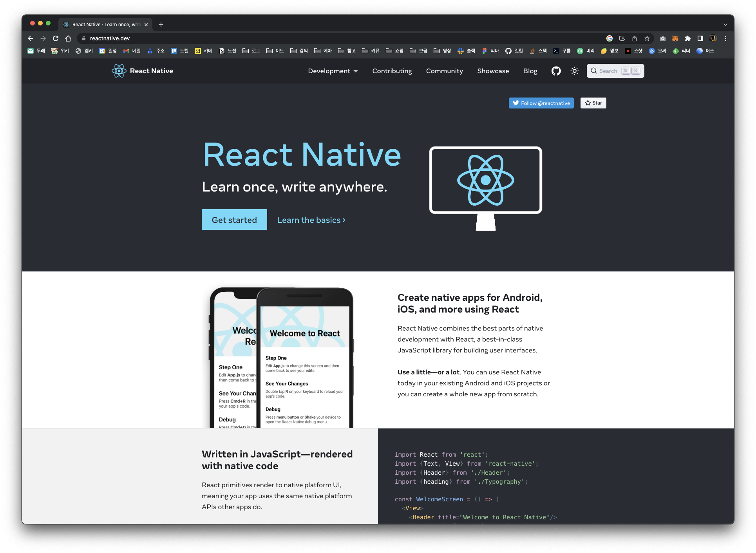The height and width of the screenshot is (553, 756).
Task: Open the tab search chevron at top right
Action: click(x=725, y=24)
